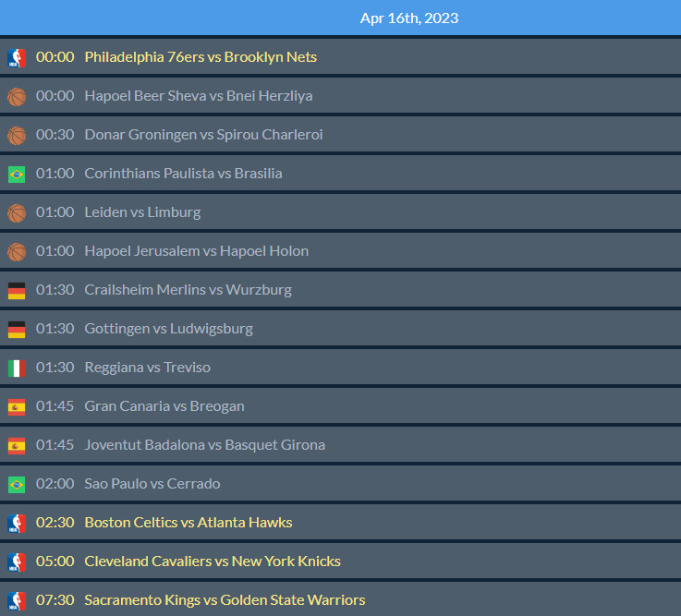This screenshot has height=616, width=681.
Task: Click 01:30 time of Reggiana match
Action: pyautogui.click(x=55, y=368)
